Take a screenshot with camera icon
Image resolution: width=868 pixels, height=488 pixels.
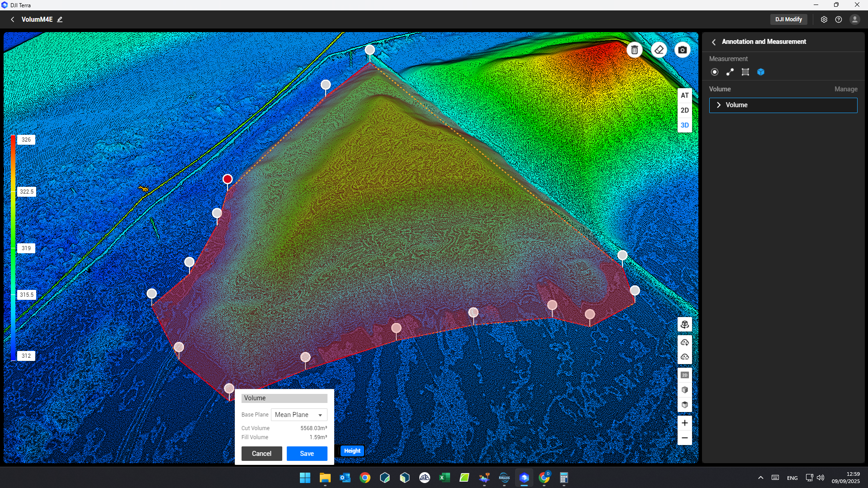[x=683, y=50]
